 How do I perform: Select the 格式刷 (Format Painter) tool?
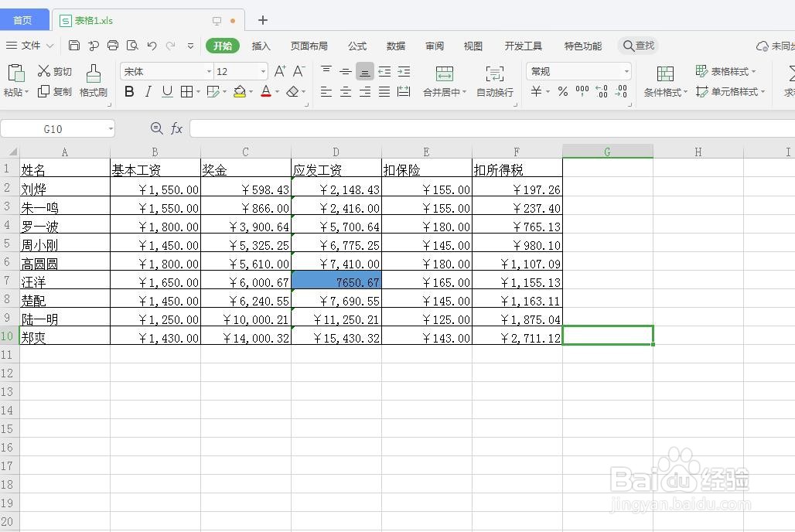pos(93,80)
